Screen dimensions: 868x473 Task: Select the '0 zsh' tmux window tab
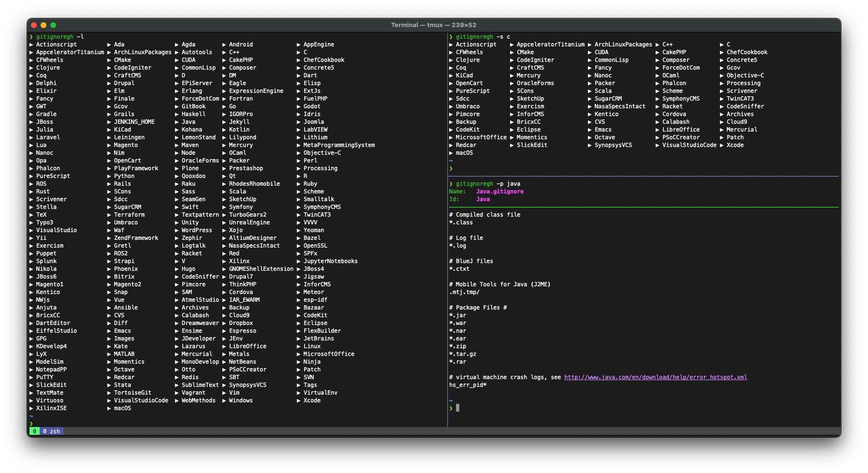(x=51, y=431)
